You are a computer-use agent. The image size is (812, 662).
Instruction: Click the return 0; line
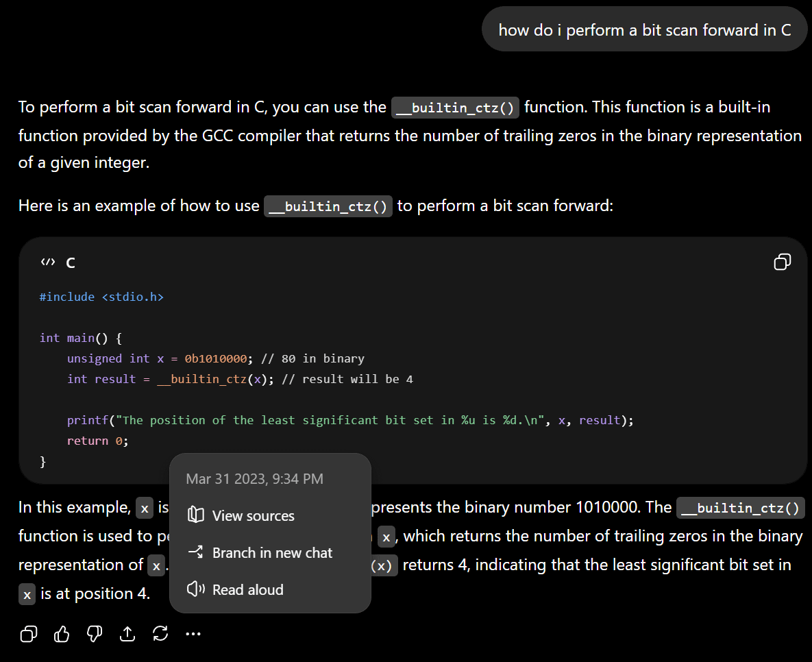(97, 441)
